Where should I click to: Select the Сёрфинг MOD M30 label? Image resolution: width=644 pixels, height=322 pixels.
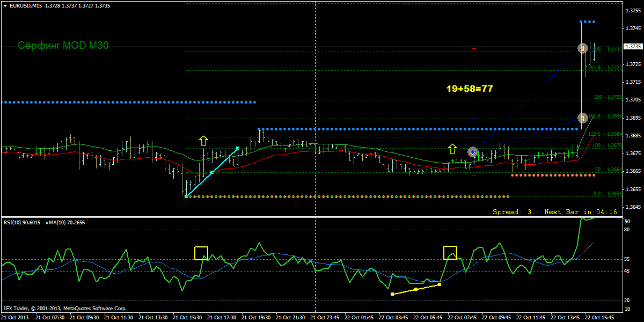tap(63, 46)
